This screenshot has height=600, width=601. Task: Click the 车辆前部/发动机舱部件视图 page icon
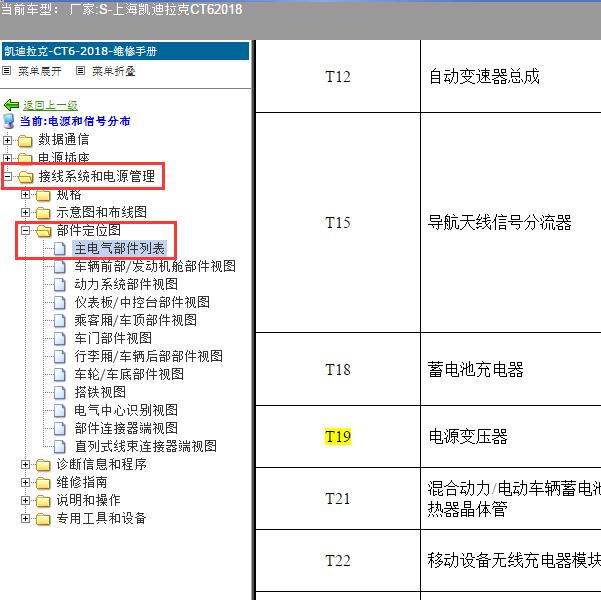pyautogui.click(x=59, y=266)
